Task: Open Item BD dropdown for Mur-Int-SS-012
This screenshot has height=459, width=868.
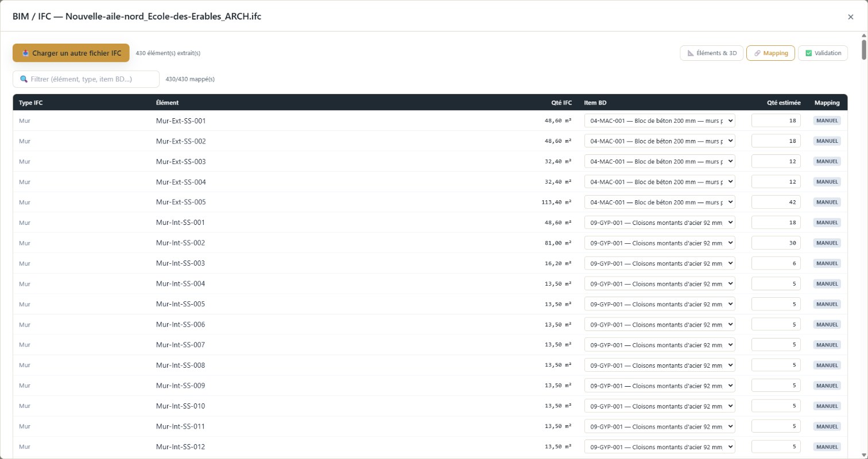Action: 660,446
